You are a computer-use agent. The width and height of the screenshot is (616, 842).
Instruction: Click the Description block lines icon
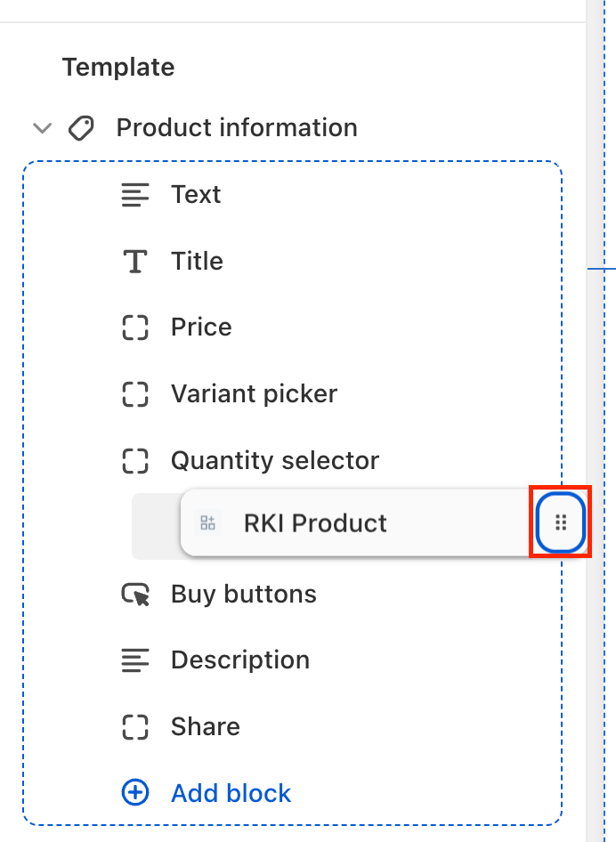click(x=135, y=660)
